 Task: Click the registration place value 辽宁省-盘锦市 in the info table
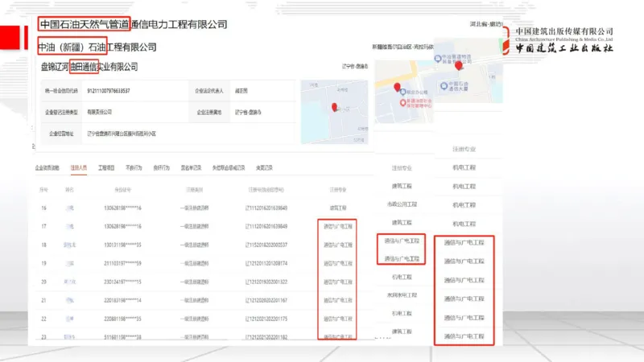point(248,112)
